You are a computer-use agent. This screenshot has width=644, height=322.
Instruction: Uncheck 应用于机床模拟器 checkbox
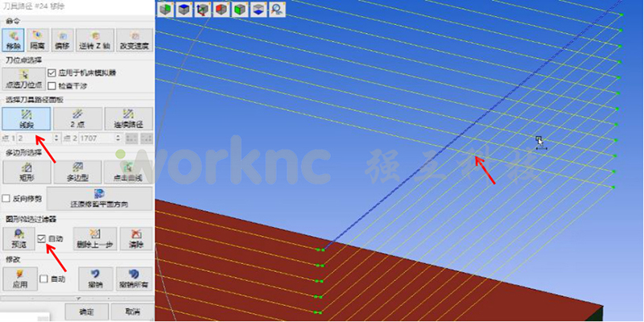(x=52, y=73)
